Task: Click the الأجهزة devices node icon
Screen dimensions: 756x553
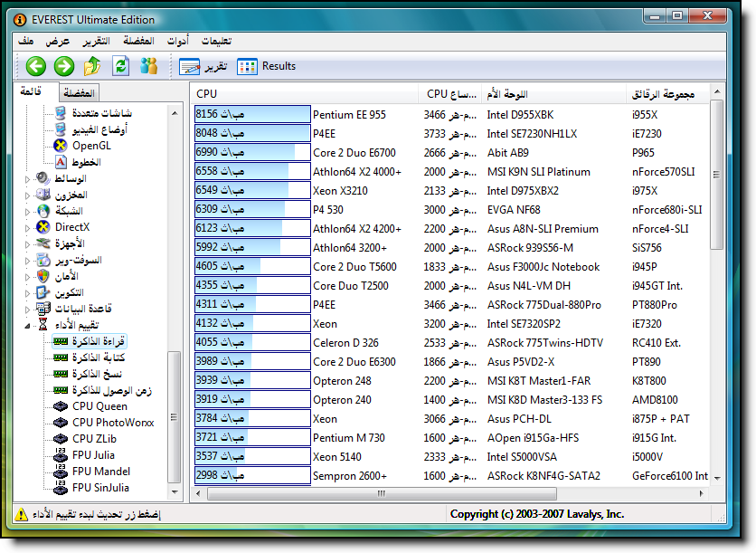Action: click(43, 243)
